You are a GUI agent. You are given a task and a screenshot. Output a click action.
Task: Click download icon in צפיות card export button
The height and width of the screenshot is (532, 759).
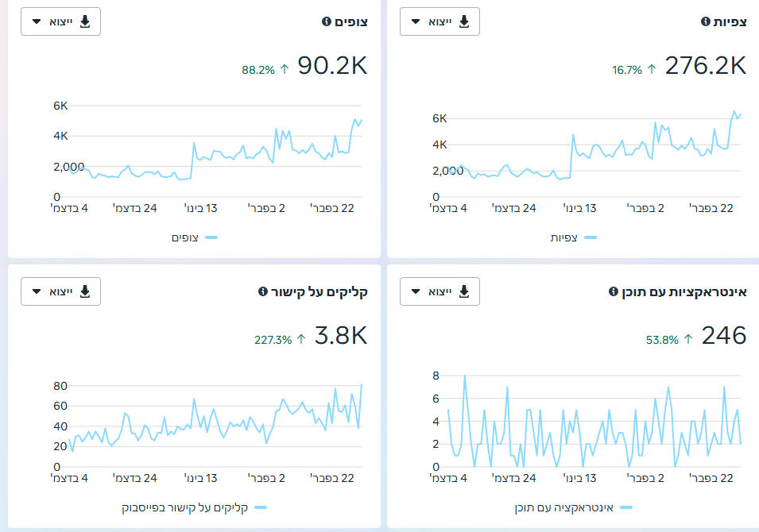click(464, 21)
